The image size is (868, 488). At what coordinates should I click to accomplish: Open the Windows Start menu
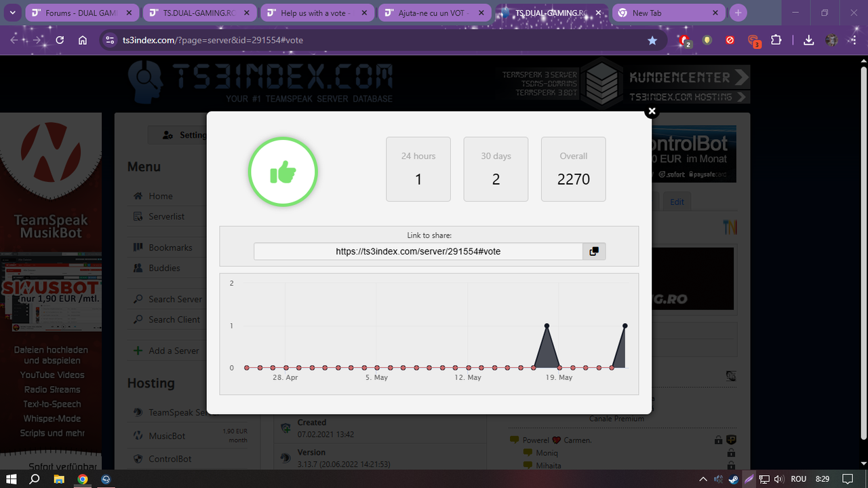(x=12, y=478)
